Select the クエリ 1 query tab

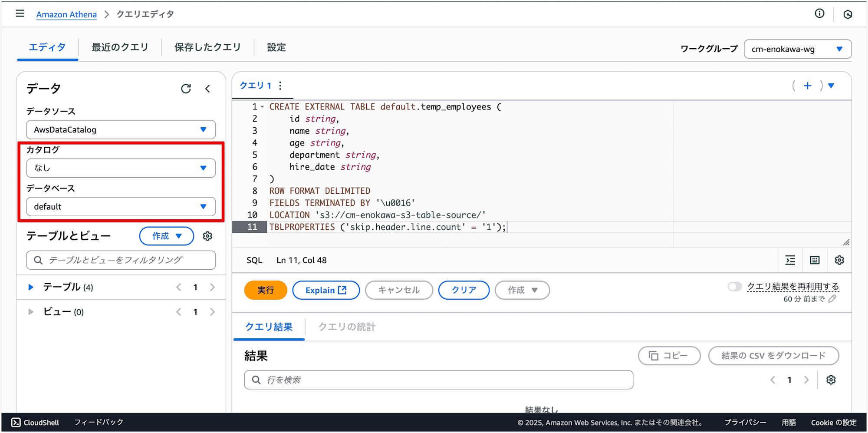pyautogui.click(x=256, y=86)
